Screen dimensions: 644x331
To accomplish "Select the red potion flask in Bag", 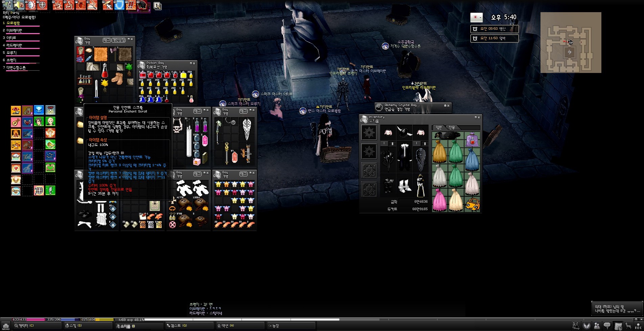I will (105, 71).
